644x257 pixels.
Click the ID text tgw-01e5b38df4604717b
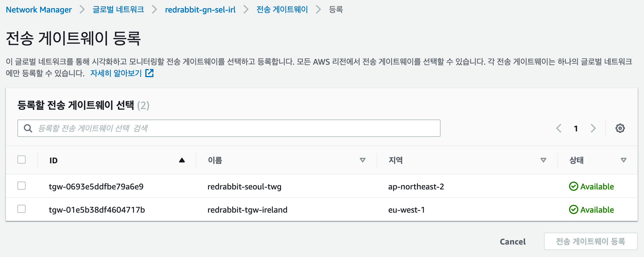[97, 210]
